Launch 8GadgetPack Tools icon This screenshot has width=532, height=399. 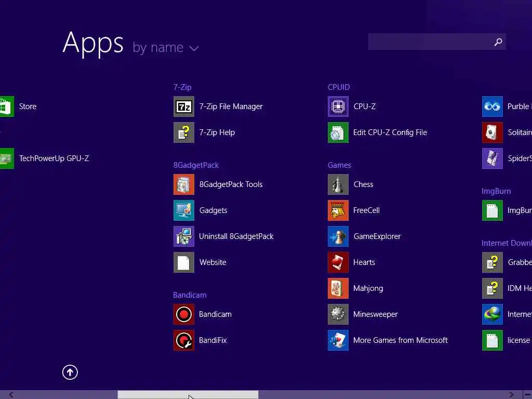tap(184, 184)
